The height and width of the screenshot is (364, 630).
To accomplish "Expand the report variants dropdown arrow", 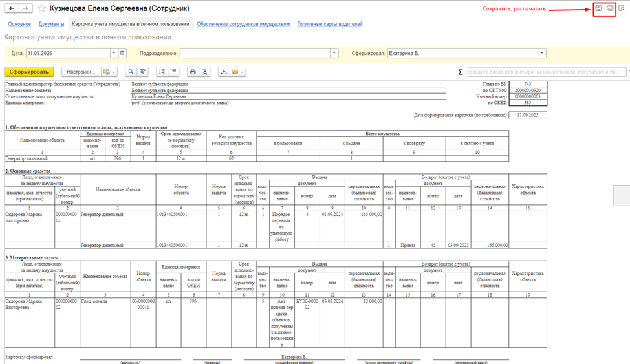I will [x=114, y=72].
